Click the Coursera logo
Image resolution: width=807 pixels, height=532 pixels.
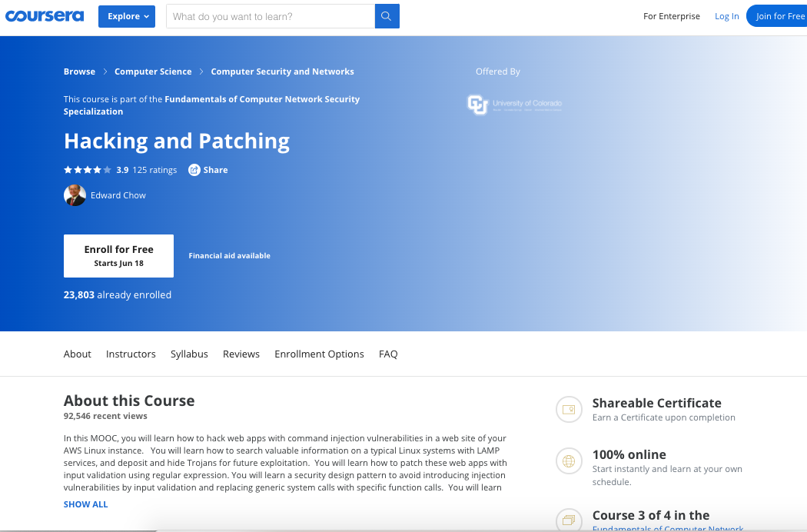tap(45, 16)
